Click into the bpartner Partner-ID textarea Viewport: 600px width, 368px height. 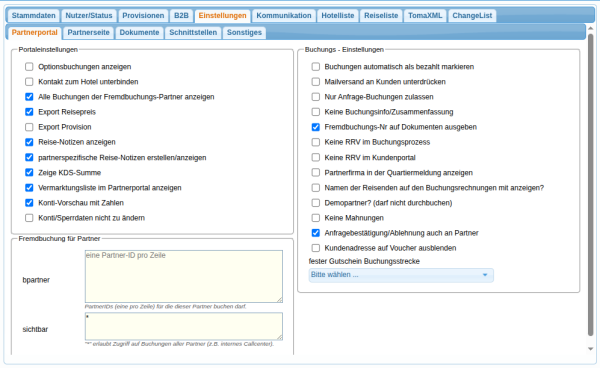(x=184, y=277)
